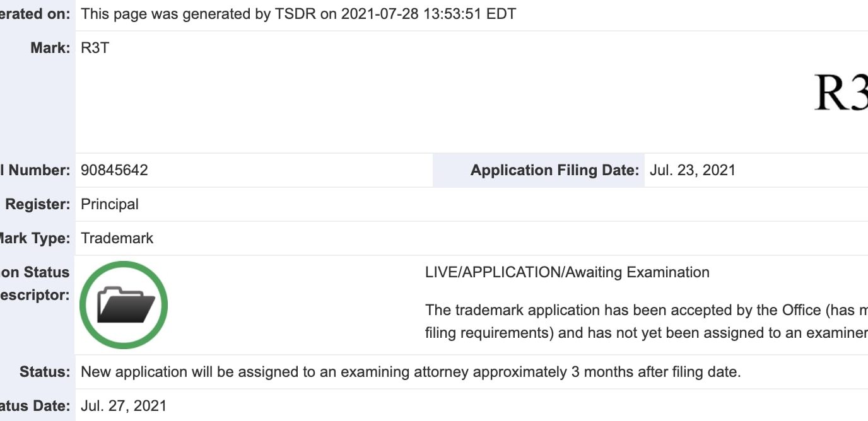Click the TSDR generated timestamp text
The height and width of the screenshot is (421, 868).
(298, 14)
